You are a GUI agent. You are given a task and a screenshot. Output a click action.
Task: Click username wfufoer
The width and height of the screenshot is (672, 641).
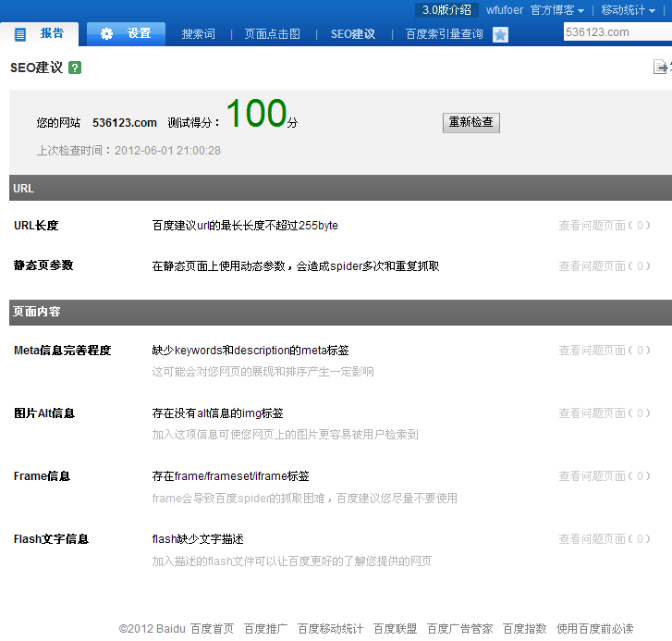[x=505, y=10]
